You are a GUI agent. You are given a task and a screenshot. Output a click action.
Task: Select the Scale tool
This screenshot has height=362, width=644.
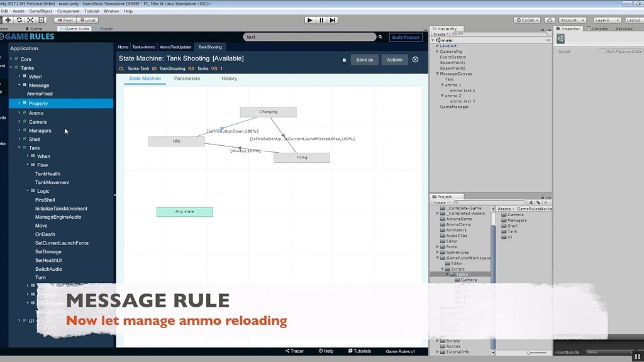coord(30,19)
